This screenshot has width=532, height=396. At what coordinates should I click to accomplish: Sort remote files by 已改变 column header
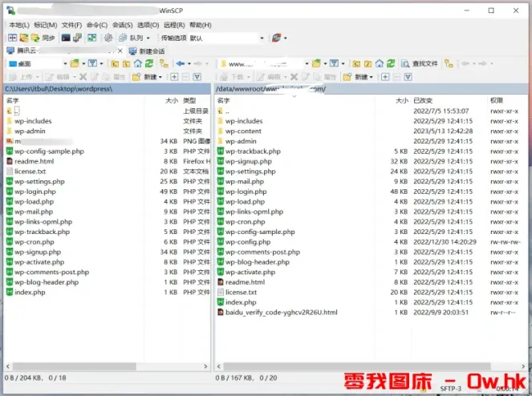[424, 101]
